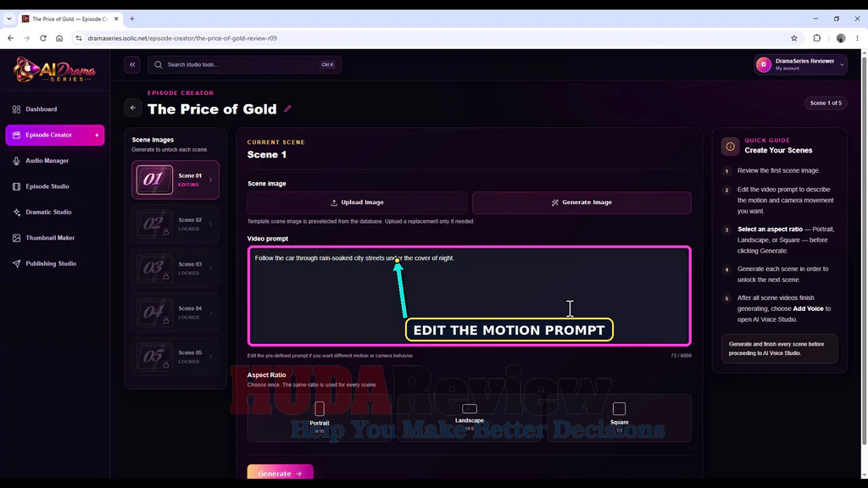The height and width of the screenshot is (488, 868).
Task: Open the Chrome three-dot menu
Action: point(857,38)
